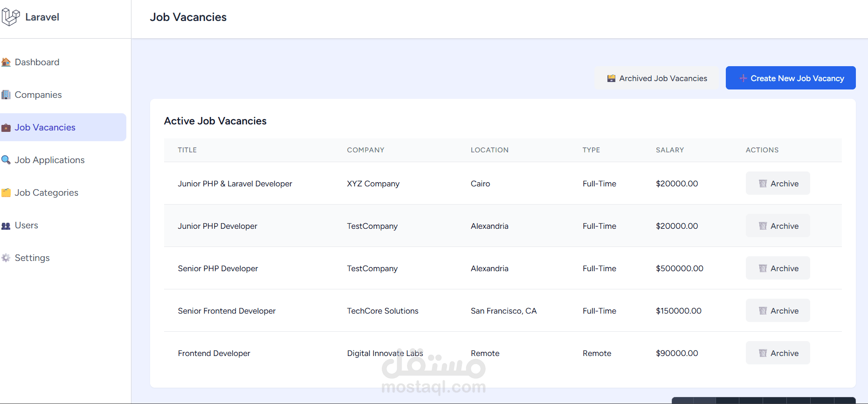Archive the Frontend Developer remote job
This screenshot has width=868, height=404.
click(778, 353)
